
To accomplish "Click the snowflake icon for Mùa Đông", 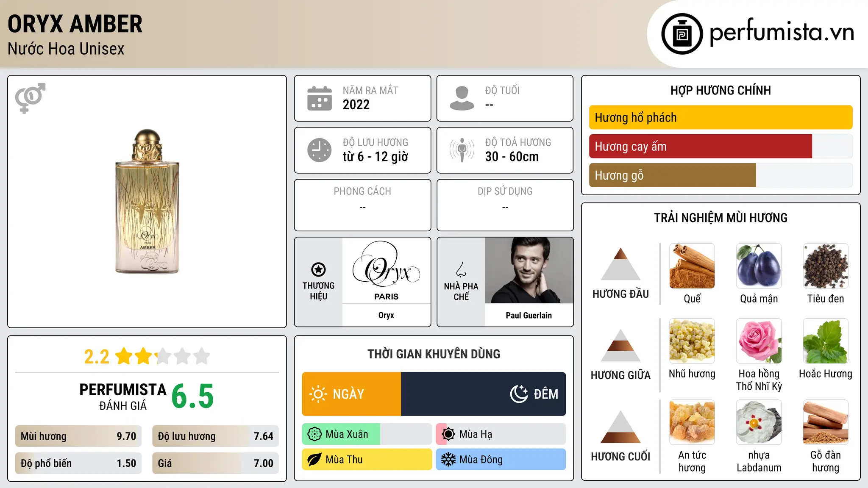I will [448, 460].
